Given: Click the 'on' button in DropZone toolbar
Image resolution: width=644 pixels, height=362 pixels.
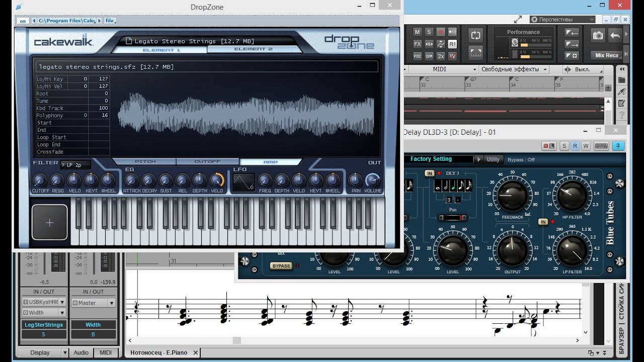Looking at the screenshot, I should tap(23, 21).
